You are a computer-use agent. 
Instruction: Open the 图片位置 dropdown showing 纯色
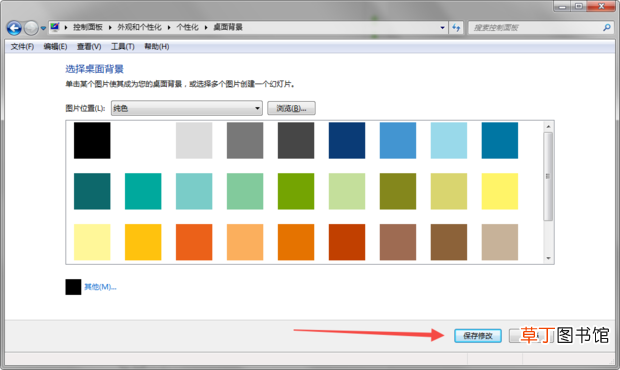click(x=187, y=108)
